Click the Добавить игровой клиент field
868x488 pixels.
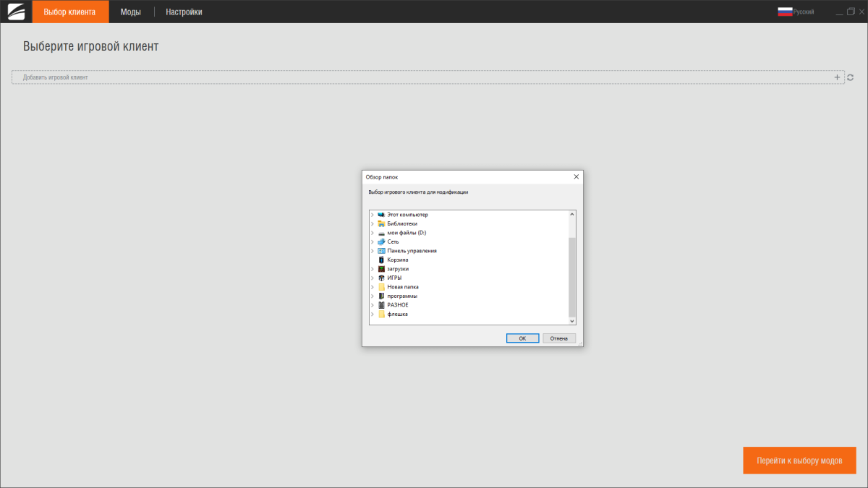(x=427, y=77)
